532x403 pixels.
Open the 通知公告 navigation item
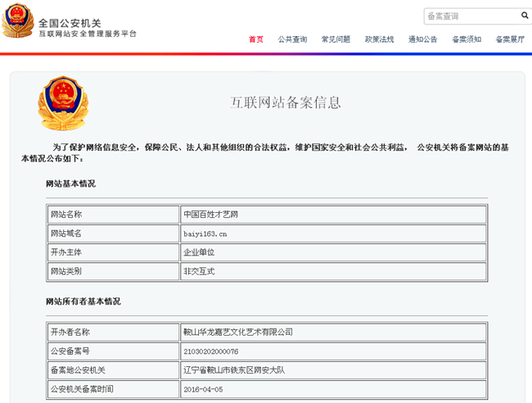422,39
